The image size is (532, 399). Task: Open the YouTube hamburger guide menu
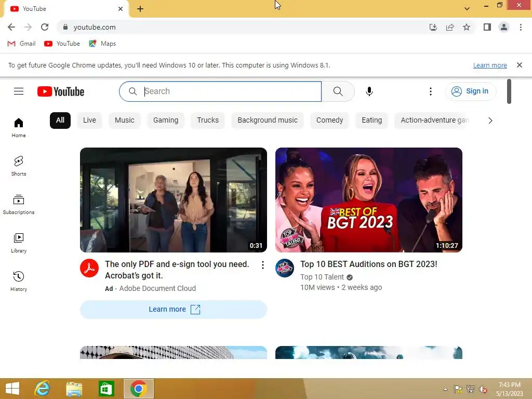point(19,91)
